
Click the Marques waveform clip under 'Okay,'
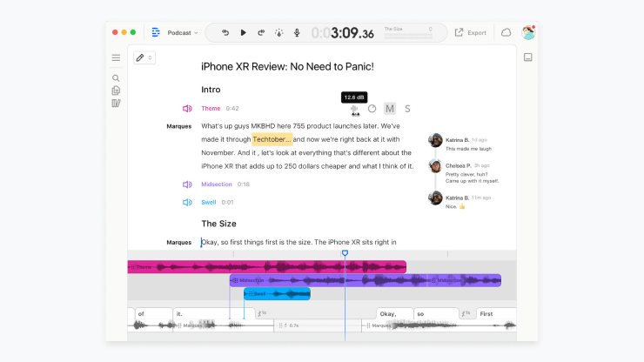click(x=439, y=325)
